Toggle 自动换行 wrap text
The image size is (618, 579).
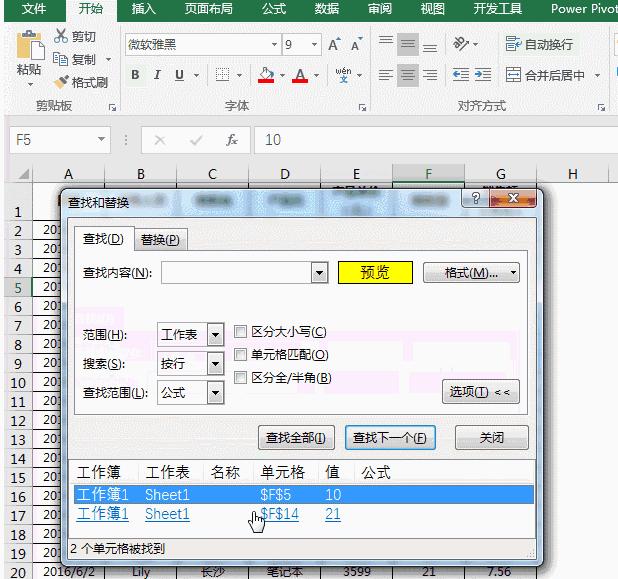click(x=539, y=44)
